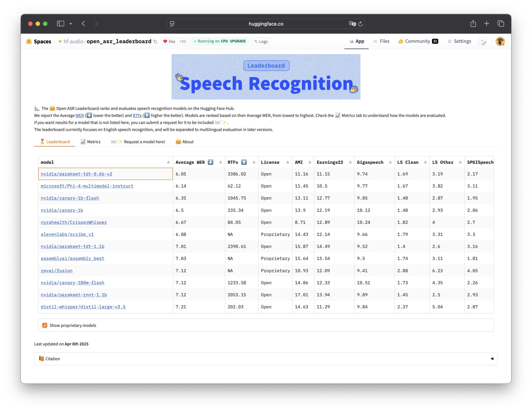
Task: Click the Last updated Apr 8th 2025 text
Action: 61,344
